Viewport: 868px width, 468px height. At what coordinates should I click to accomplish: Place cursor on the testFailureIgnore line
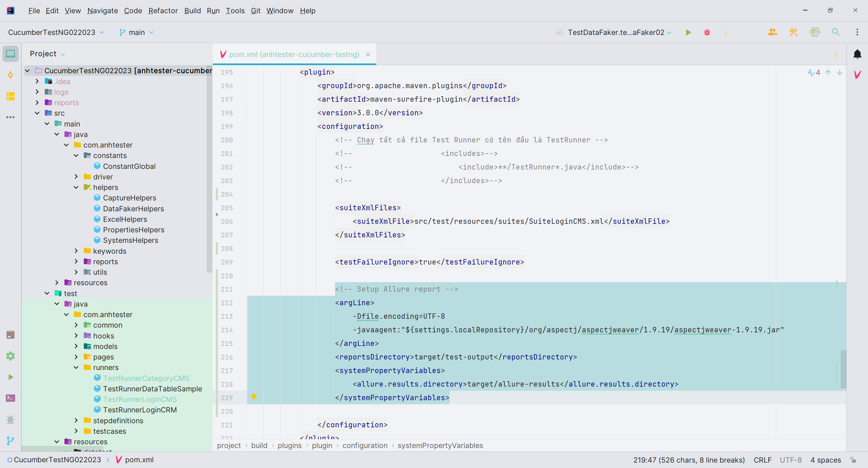[430, 262]
